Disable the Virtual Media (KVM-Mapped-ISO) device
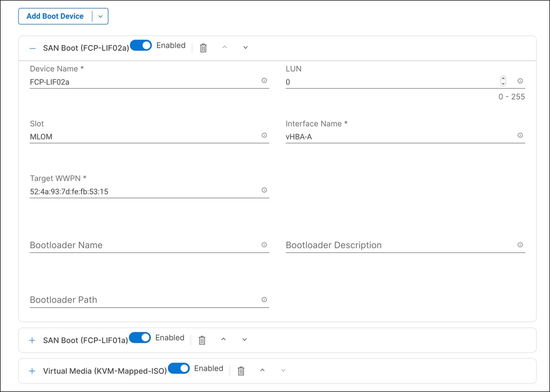 click(178, 368)
